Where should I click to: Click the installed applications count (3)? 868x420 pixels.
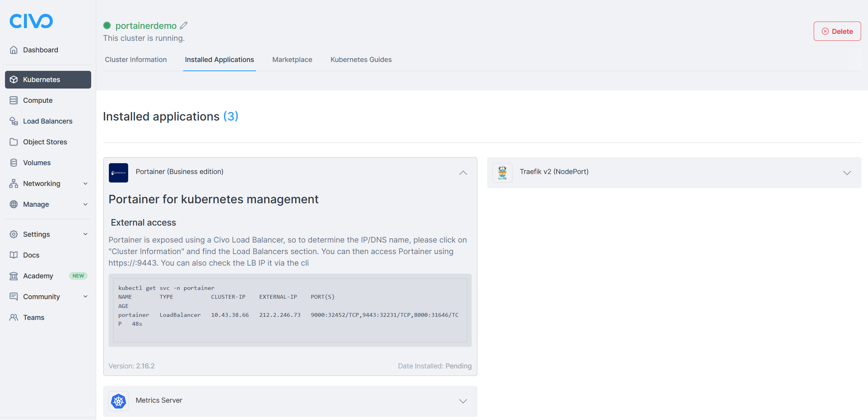point(231,116)
